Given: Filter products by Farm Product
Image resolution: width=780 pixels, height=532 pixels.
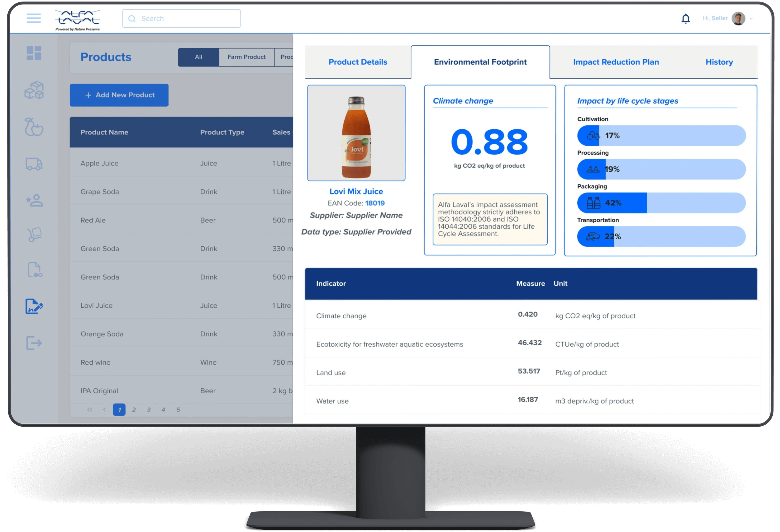Looking at the screenshot, I should [246, 57].
